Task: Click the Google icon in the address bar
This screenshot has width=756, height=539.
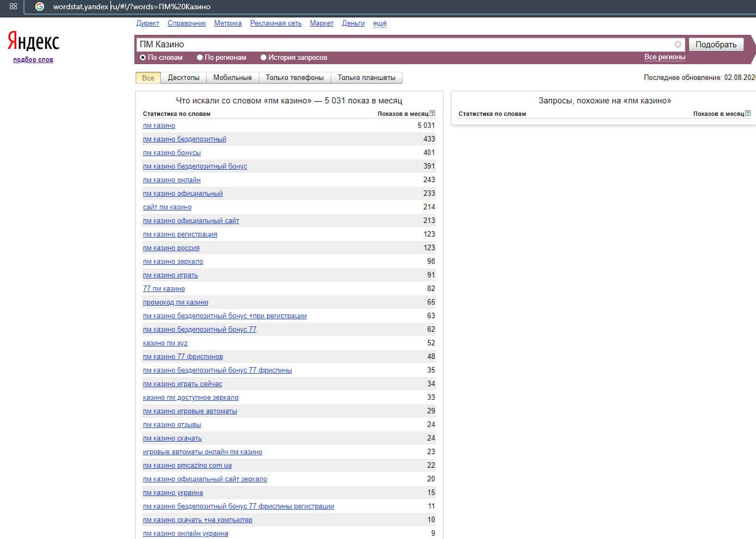Action: click(40, 7)
